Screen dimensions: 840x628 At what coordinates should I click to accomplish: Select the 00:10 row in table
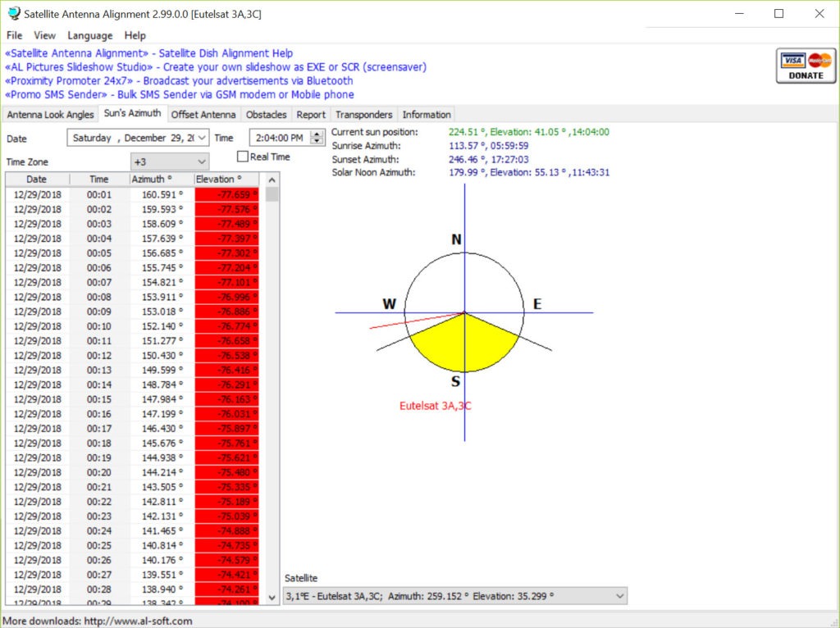coord(98,326)
